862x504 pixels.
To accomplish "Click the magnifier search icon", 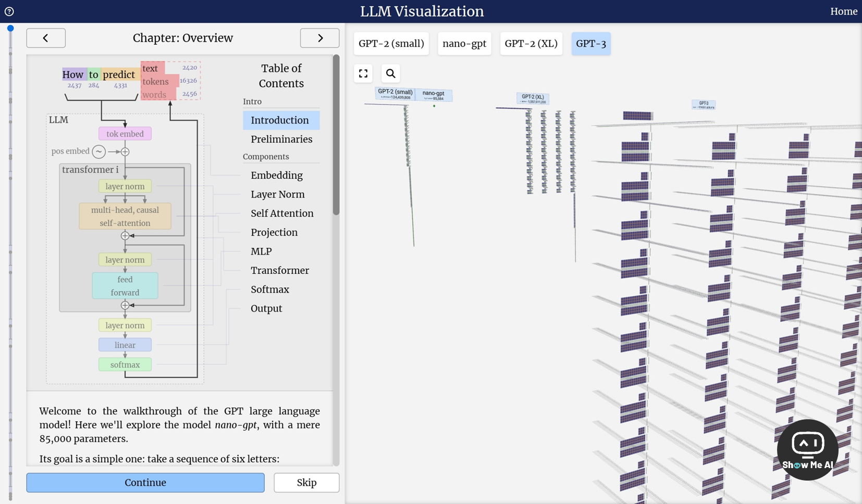I will tap(391, 73).
